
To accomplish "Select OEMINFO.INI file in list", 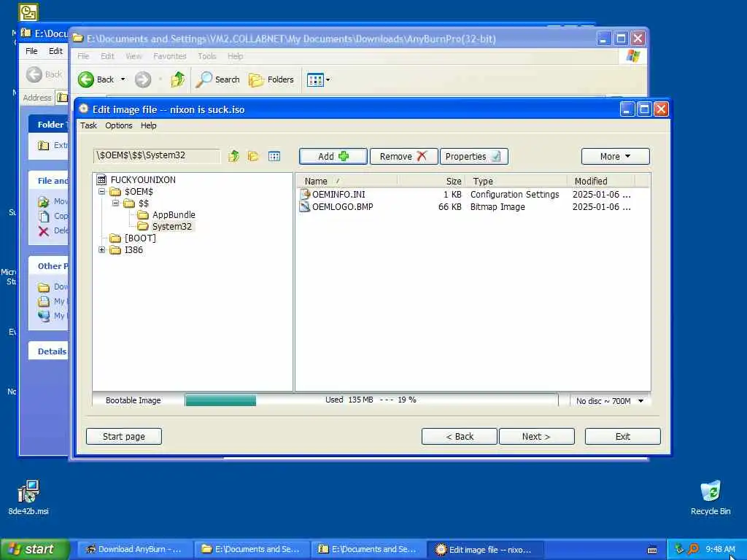I will pos(338,195).
